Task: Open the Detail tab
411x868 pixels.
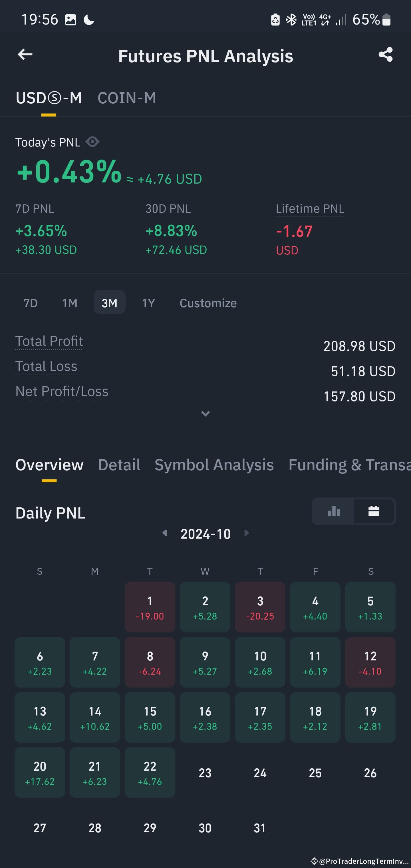Action: [119, 465]
